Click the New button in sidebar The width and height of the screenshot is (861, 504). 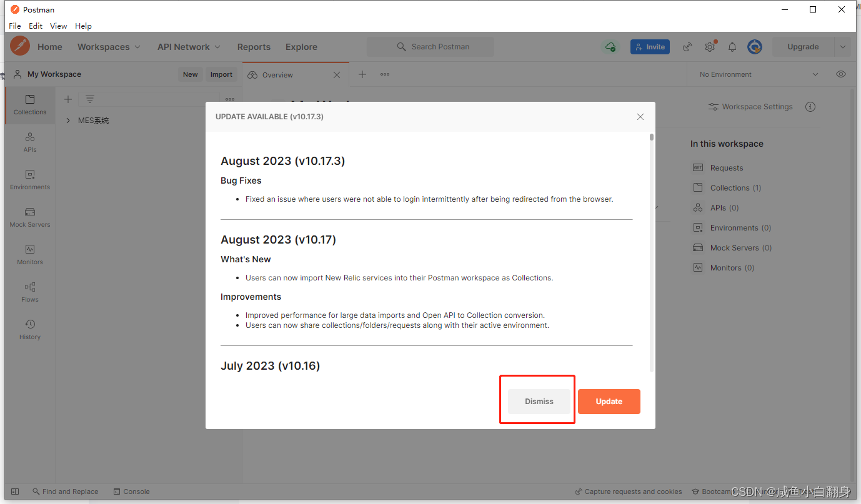pyautogui.click(x=191, y=74)
